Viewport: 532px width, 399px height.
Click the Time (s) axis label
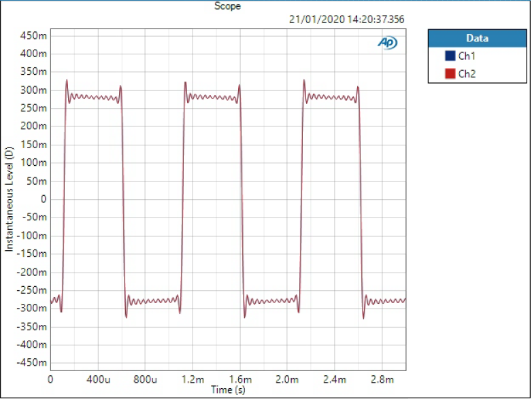click(228, 390)
